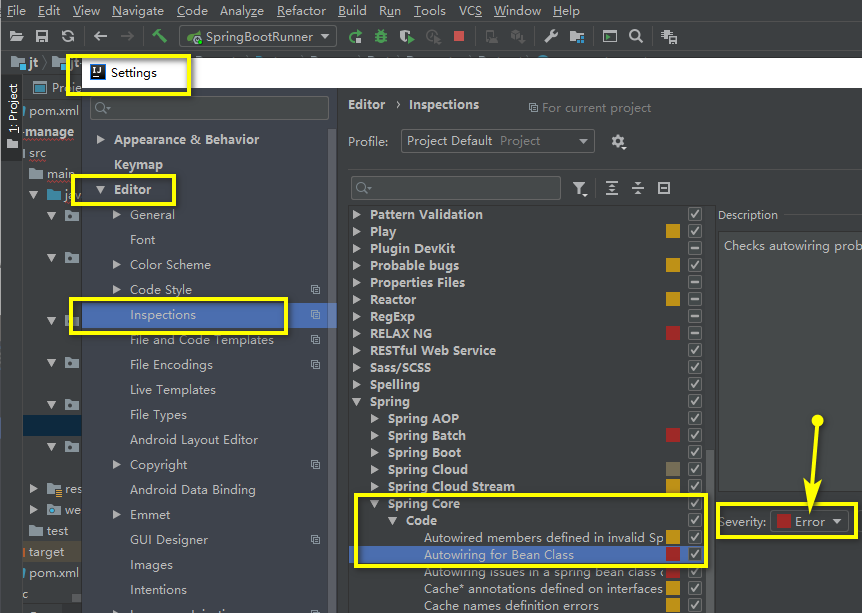
Task: Open the SpringBootRunner run configuration dropdown
Action: click(x=258, y=37)
